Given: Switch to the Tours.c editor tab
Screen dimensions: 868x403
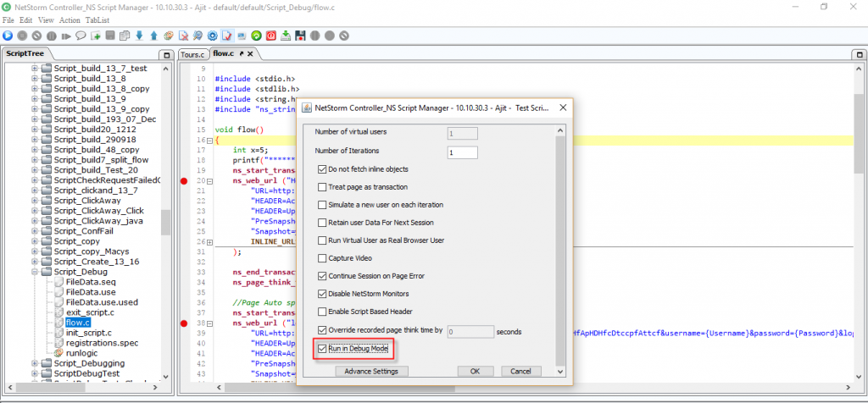Looking at the screenshot, I should (192, 54).
